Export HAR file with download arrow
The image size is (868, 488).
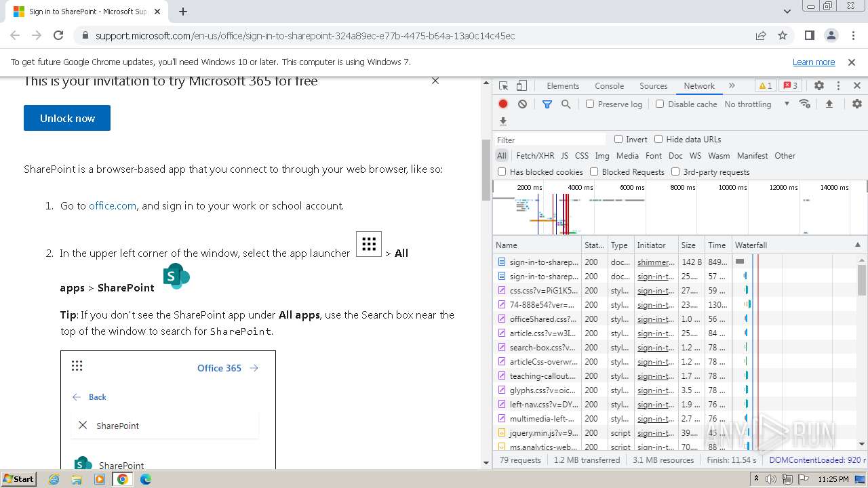(x=503, y=121)
